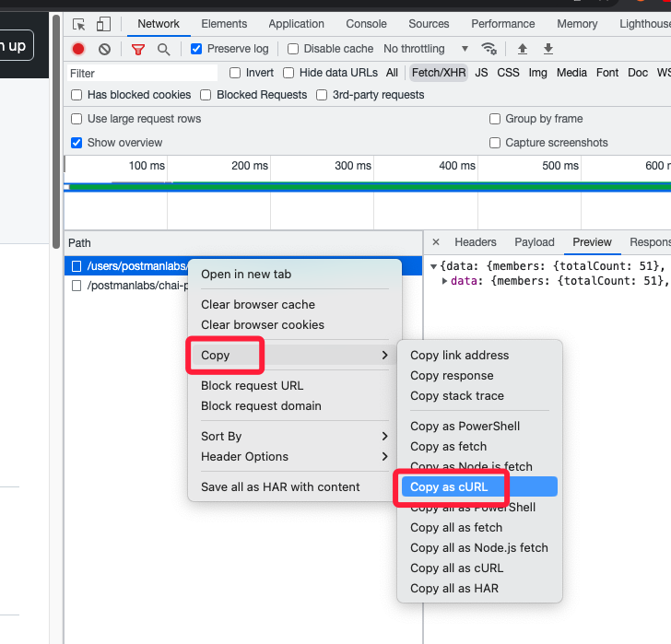671x644 pixels.
Task: Stop recording network log red button
Action: click(78, 49)
